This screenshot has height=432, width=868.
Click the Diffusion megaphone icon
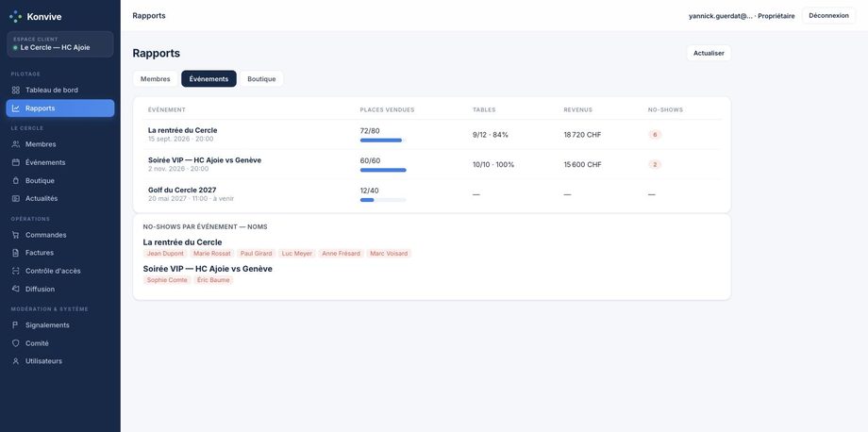pyautogui.click(x=15, y=290)
